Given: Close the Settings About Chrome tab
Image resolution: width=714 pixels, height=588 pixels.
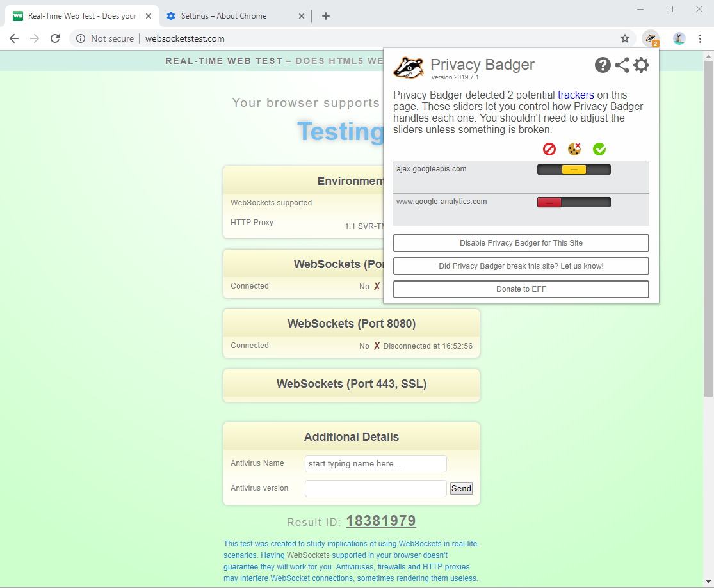Looking at the screenshot, I should [x=302, y=16].
